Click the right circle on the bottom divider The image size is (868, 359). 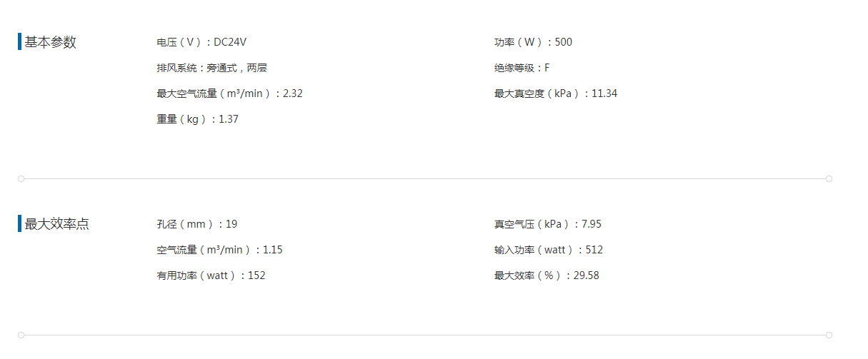829,335
